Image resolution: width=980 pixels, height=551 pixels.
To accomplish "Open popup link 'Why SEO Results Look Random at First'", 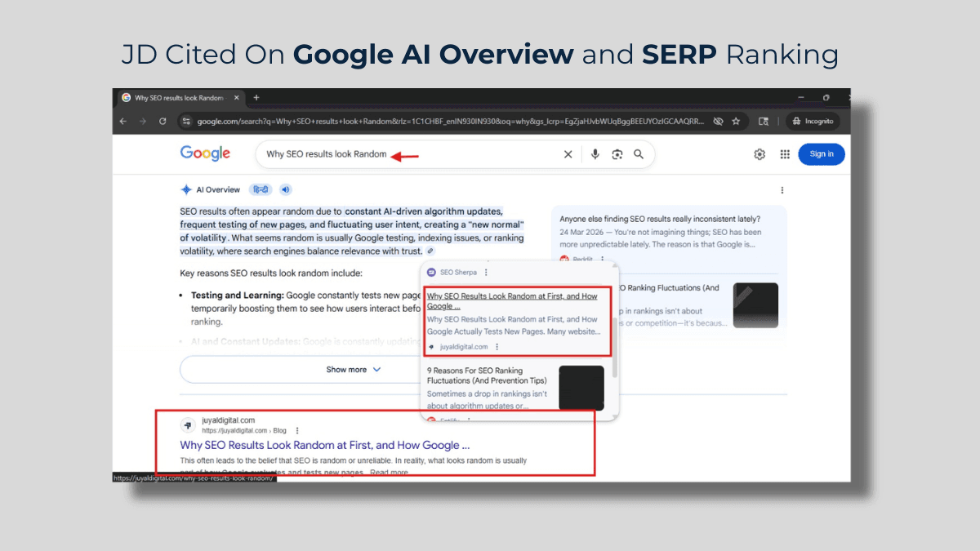I will [x=512, y=301].
